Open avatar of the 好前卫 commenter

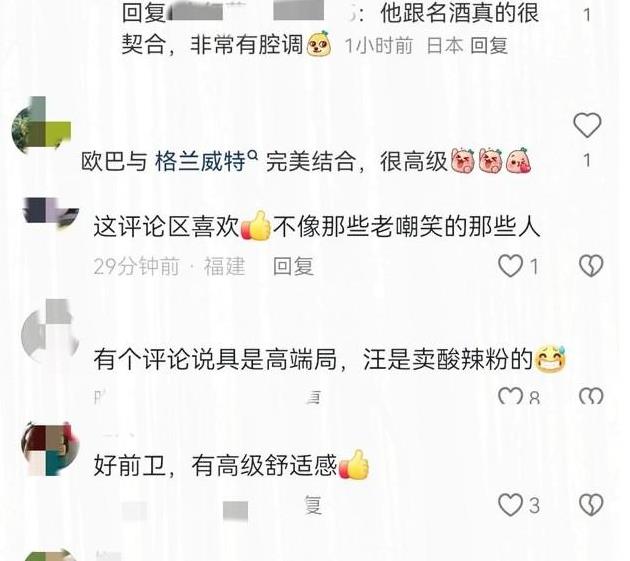pyautogui.click(x=50, y=448)
